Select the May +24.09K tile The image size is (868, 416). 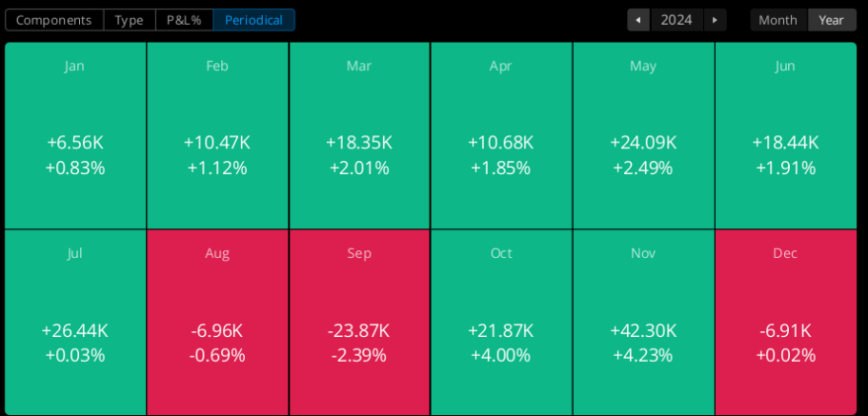pos(643,135)
